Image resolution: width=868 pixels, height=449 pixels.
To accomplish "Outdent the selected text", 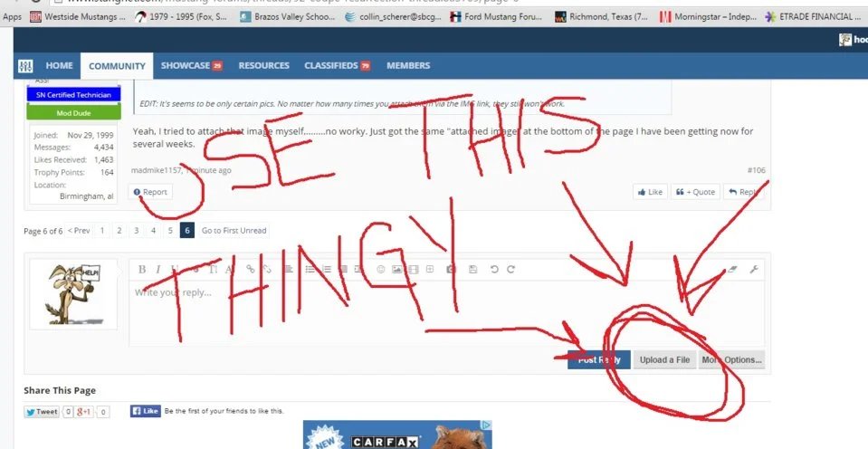I will click(x=343, y=270).
